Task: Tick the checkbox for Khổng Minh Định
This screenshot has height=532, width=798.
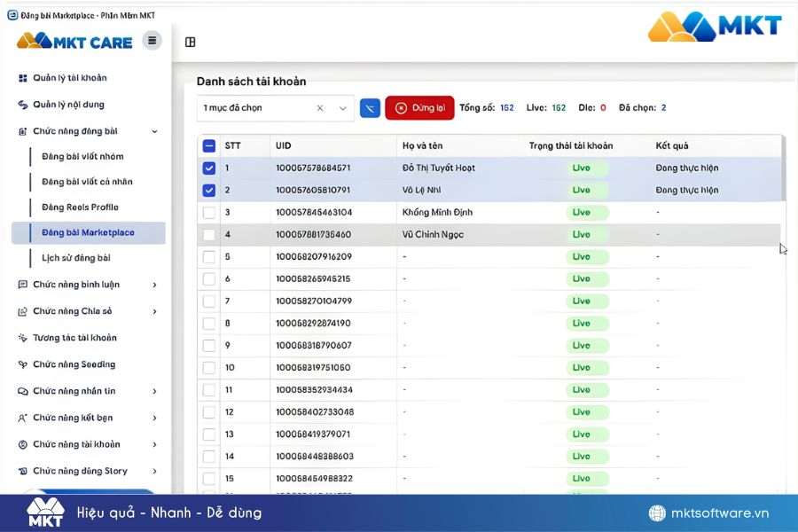Action: tap(208, 213)
